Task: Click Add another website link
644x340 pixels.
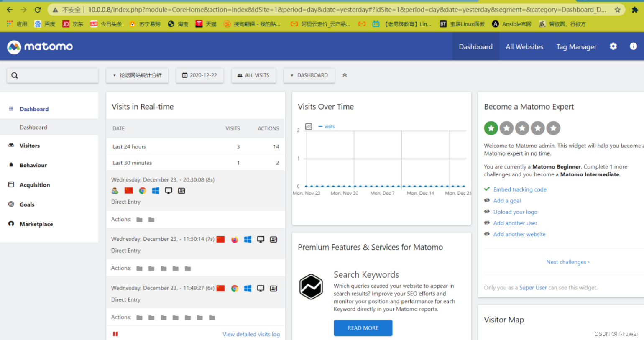Action: [519, 235]
